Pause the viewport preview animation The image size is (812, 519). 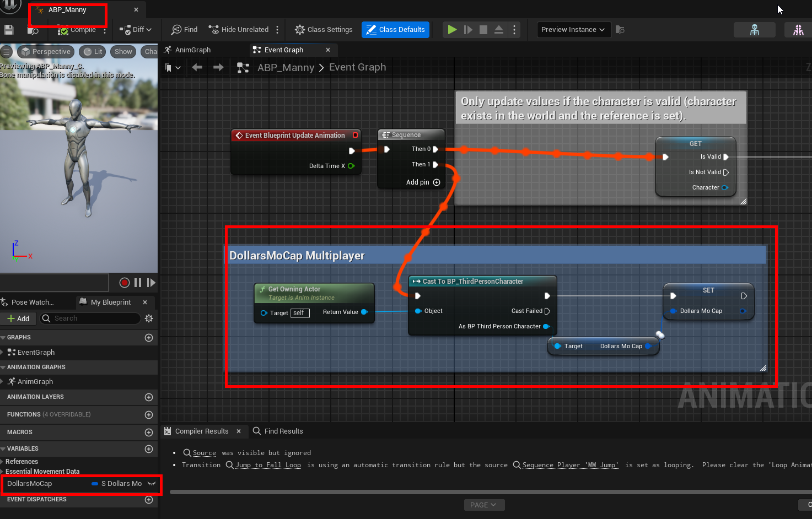138,283
